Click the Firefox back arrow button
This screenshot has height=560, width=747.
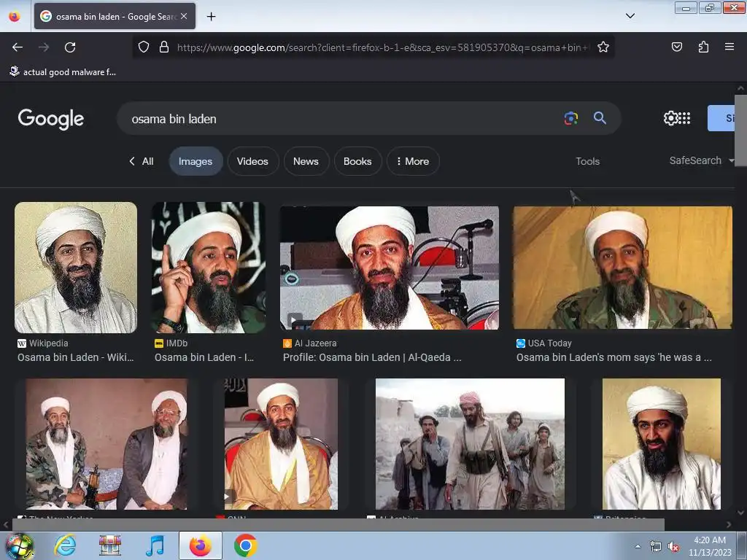point(18,47)
